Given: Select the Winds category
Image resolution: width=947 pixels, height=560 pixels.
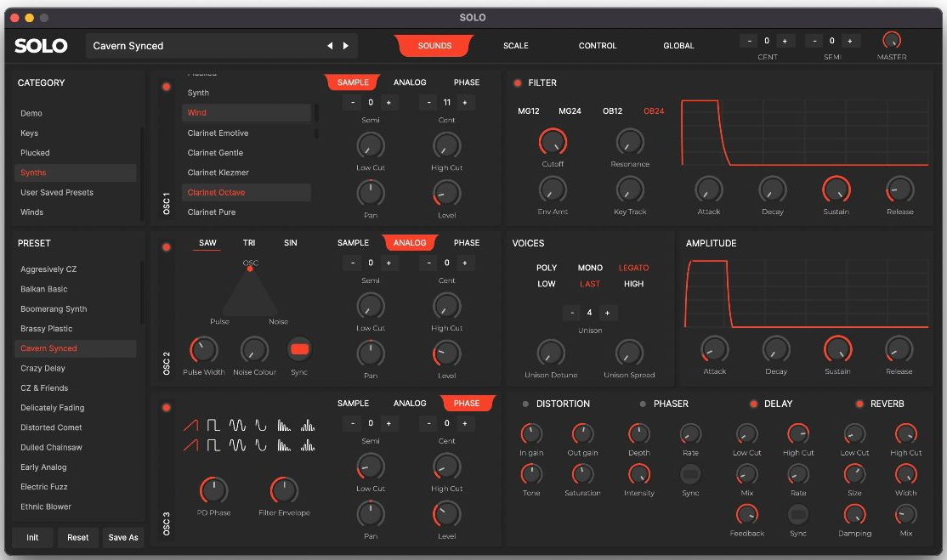Looking at the screenshot, I should click(76, 212).
